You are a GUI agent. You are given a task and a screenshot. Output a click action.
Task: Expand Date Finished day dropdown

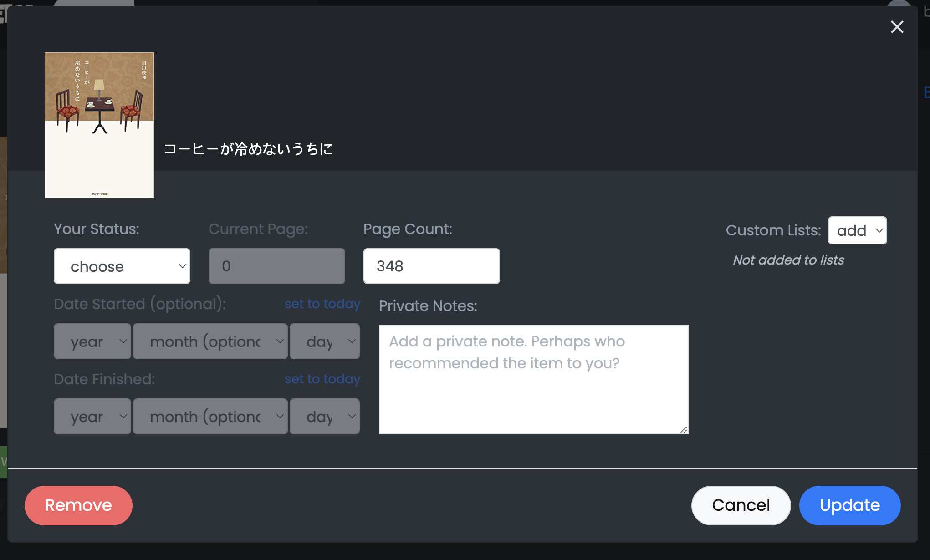point(325,417)
